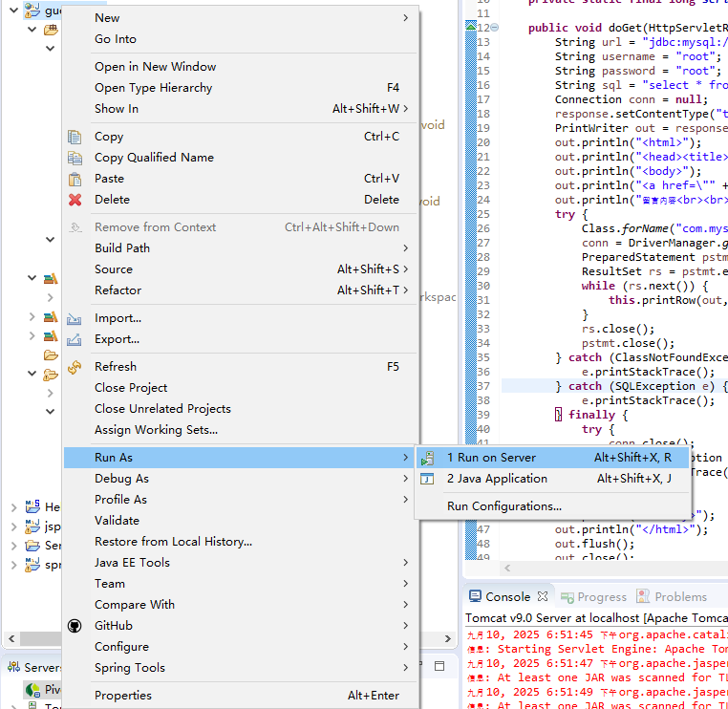Open the Spring Tools submenu

pyautogui.click(x=241, y=668)
